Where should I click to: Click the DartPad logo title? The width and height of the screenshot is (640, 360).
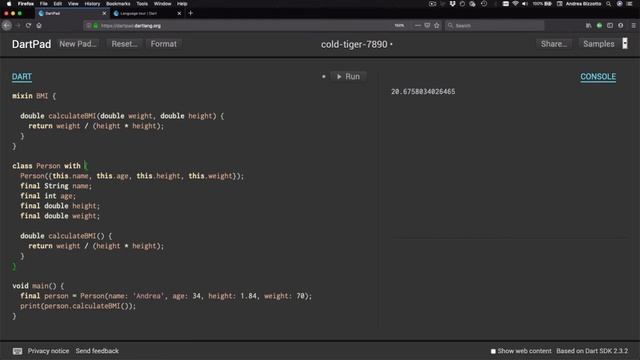click(x=31, y=44)
